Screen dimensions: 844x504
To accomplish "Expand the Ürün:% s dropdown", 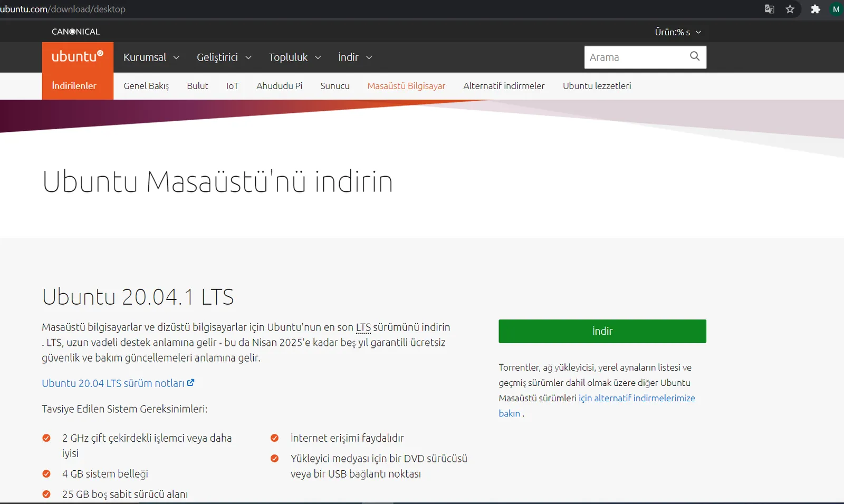I will (678, 32).
